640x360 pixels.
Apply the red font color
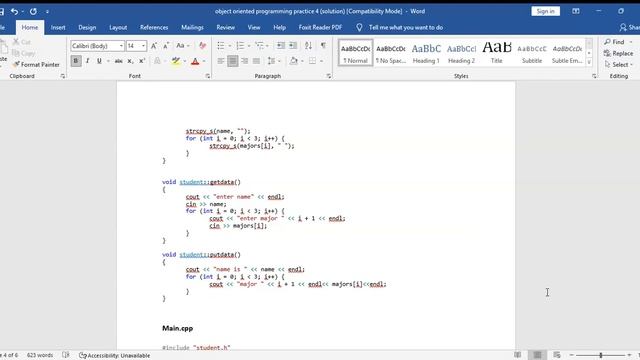[195, 61]
